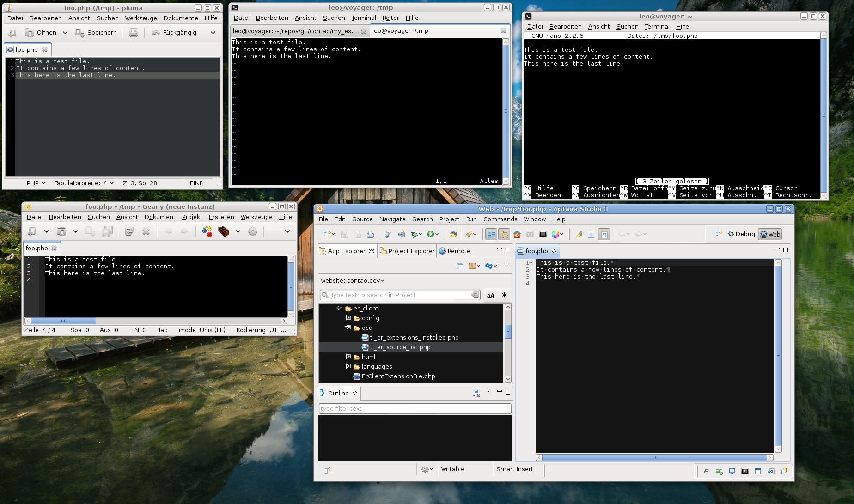
Task: Open the build dropdown arrow in Geany
Action: 238,231
